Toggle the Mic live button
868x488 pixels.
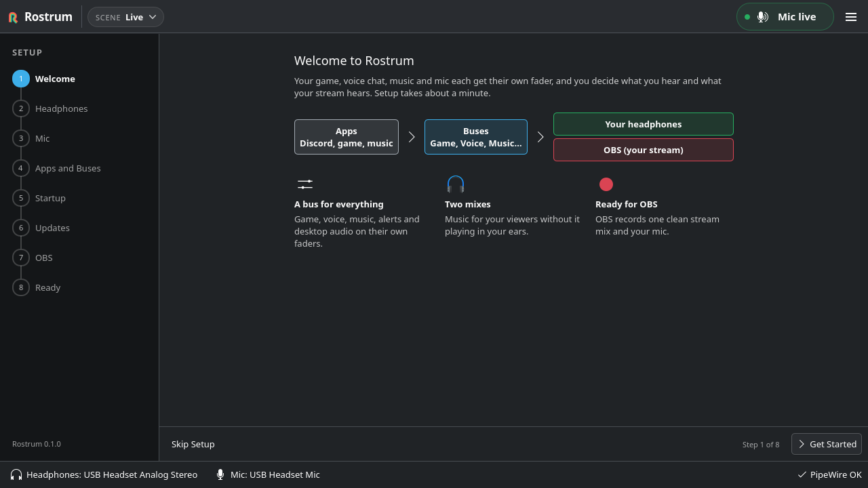click(x=785, y=17)
